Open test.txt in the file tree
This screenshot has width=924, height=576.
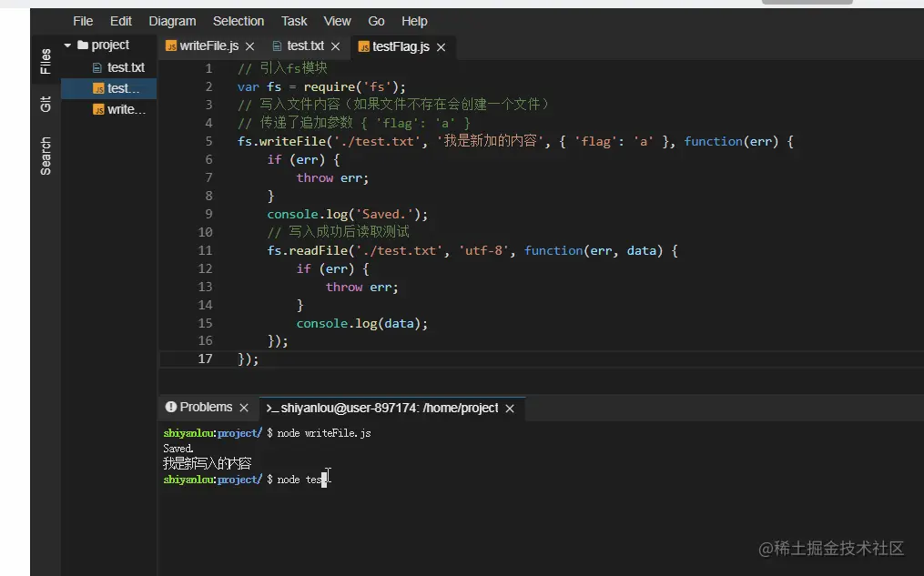(x=126, y=67)
